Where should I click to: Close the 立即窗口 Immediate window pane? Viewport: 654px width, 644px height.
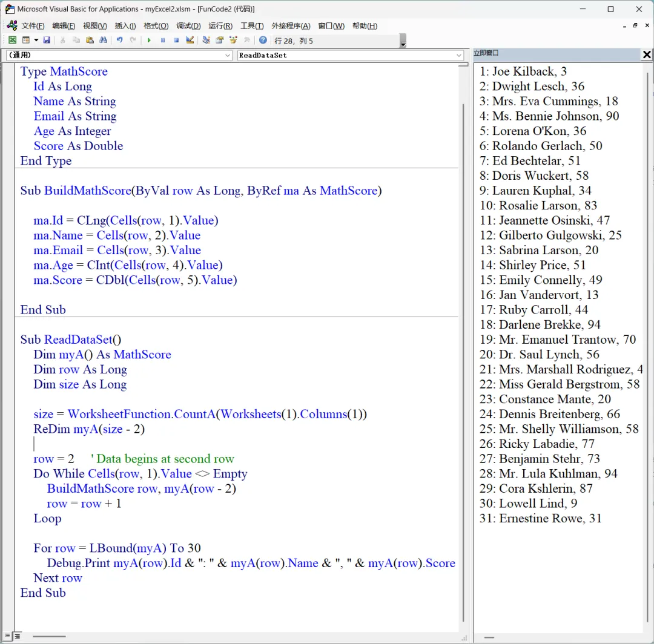[647, 54]
